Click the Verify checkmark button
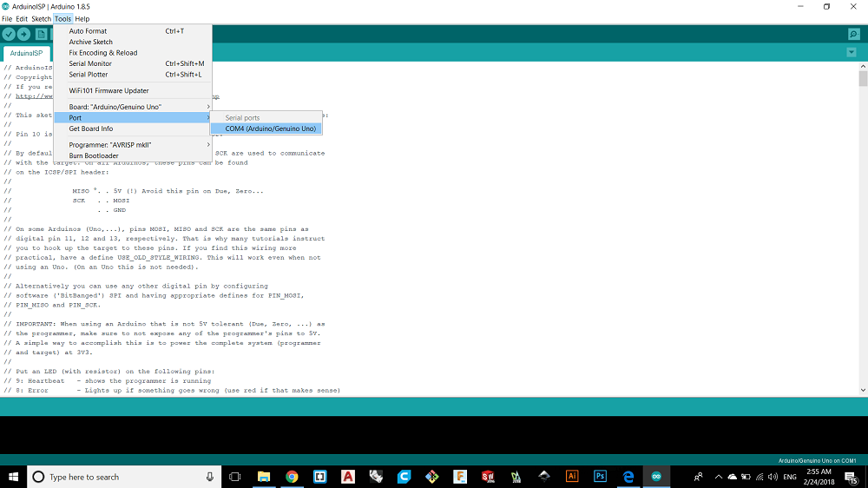Image resolution: width=868 pixels, height=488 pixels. [x=9, y=35]
